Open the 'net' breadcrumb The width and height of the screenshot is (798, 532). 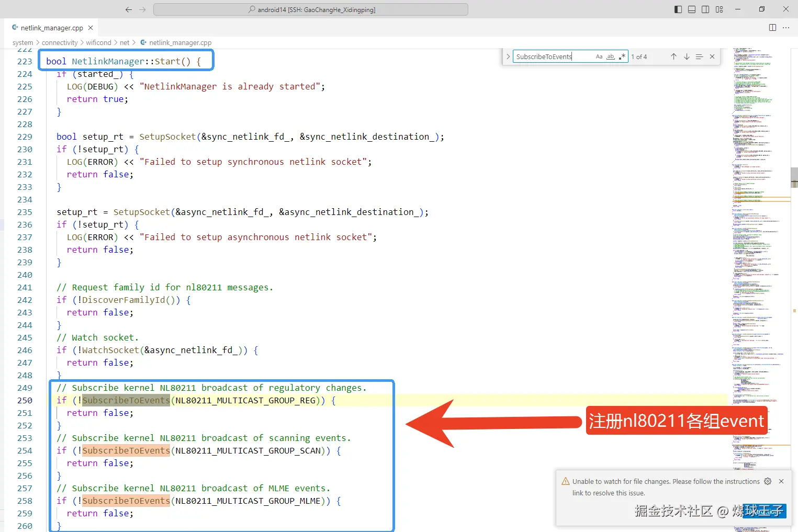pyautogui.click(x=125, y=43)
